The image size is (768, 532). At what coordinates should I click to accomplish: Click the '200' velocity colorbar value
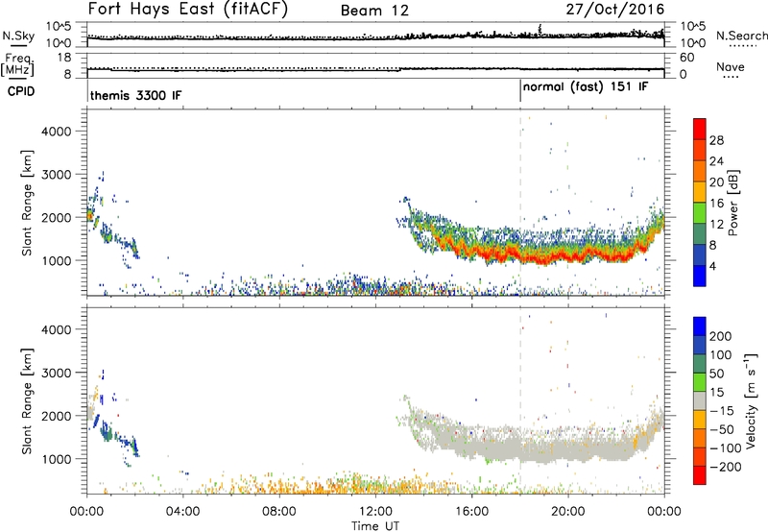720,336
